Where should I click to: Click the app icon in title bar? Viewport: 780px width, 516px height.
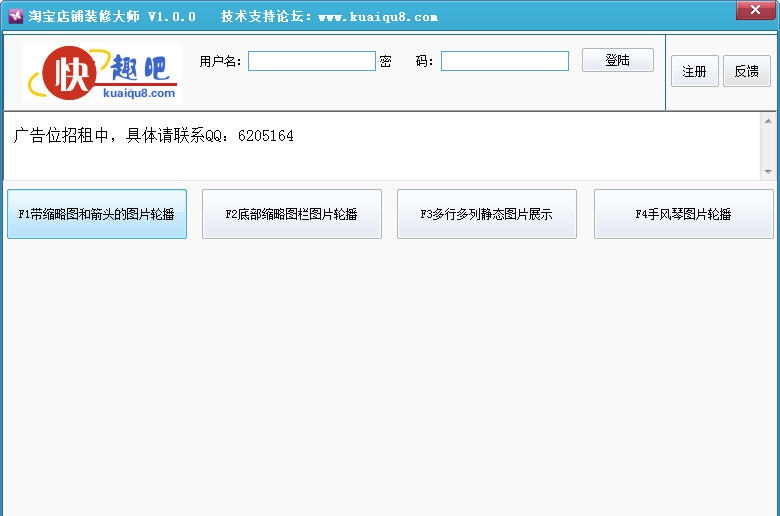coord(16,16)
